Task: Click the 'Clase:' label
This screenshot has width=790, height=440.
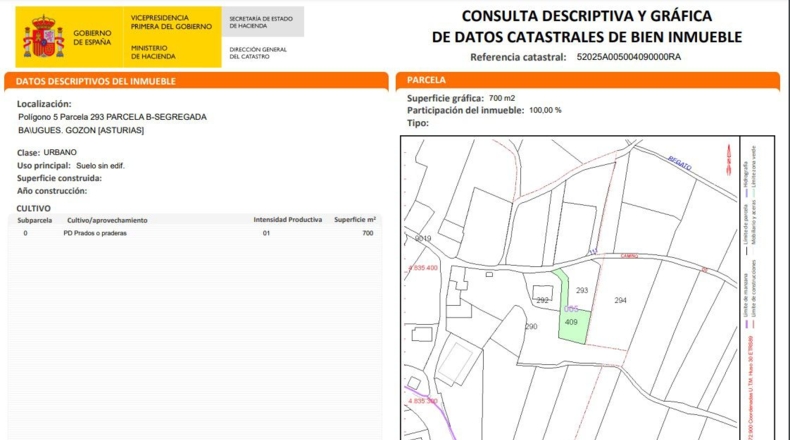Action: (28, 153)
